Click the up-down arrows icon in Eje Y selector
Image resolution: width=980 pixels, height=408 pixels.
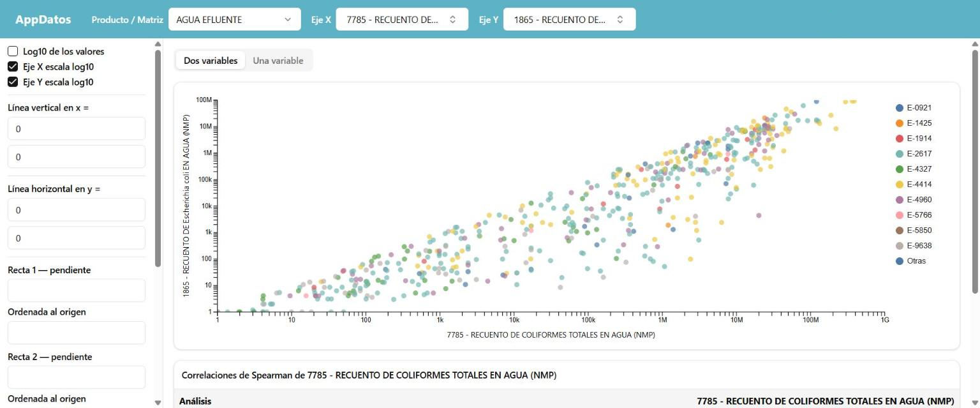pos(620,19)
